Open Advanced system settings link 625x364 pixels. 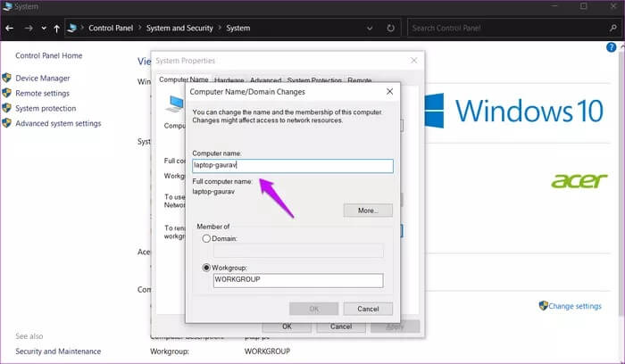58,123
